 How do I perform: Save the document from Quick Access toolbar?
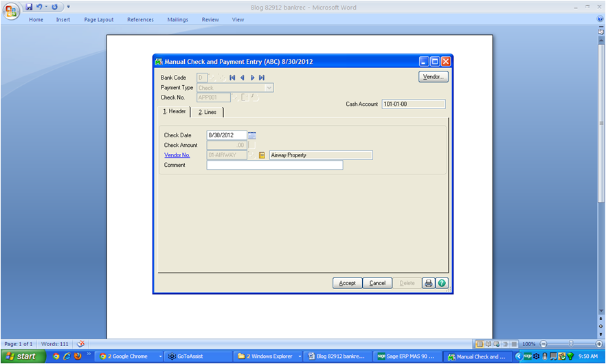(29, 6)
